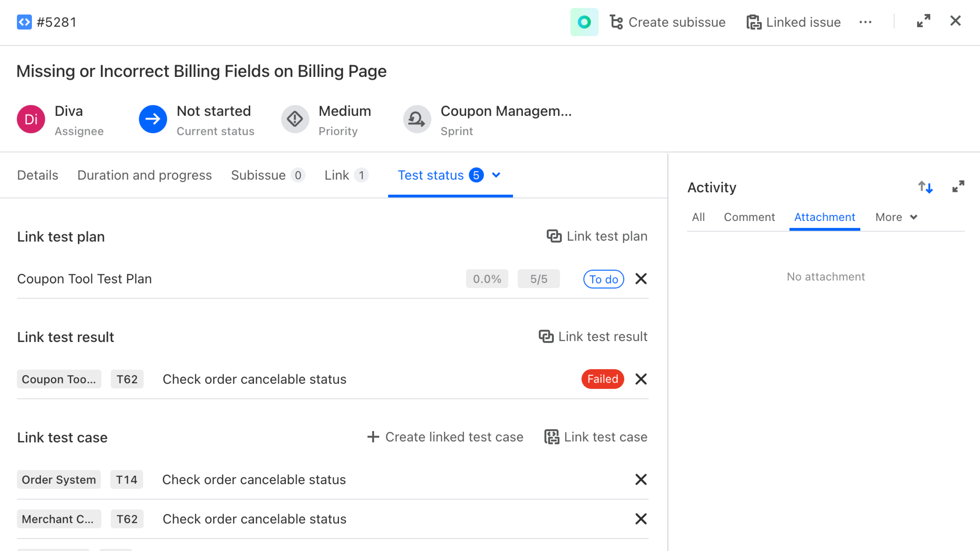The height and width of the screenshot is (551, 980).
Task: Open the Linked issue icon
Action: pyautogui.click(x=754, y=22)
